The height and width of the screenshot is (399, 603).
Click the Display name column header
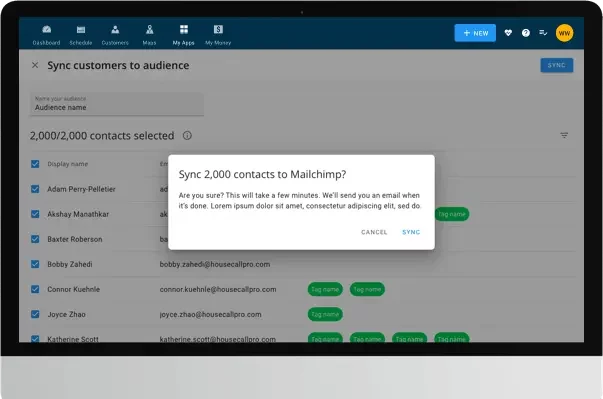tap(68, 164)
